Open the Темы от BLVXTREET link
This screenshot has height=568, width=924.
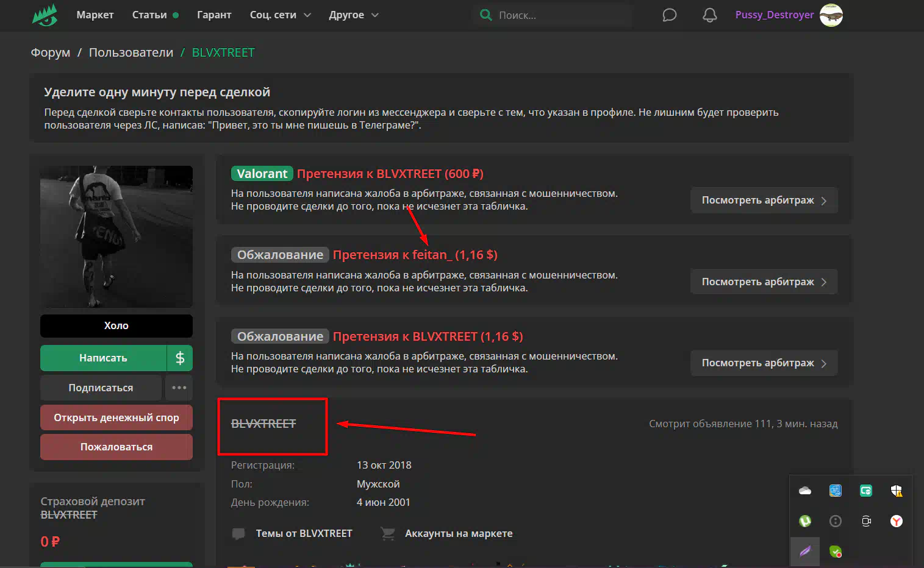click(x=303, y=533)
